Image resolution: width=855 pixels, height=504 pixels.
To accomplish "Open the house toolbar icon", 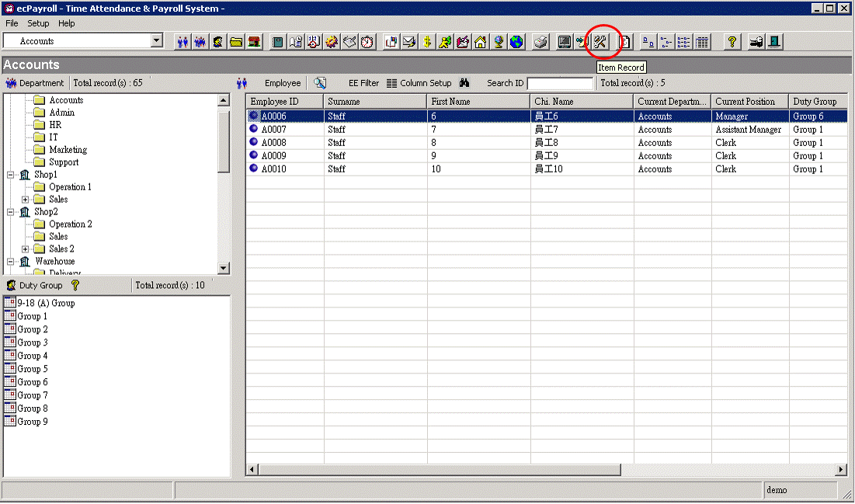I will pyautogui.click(x=481, y=41).
